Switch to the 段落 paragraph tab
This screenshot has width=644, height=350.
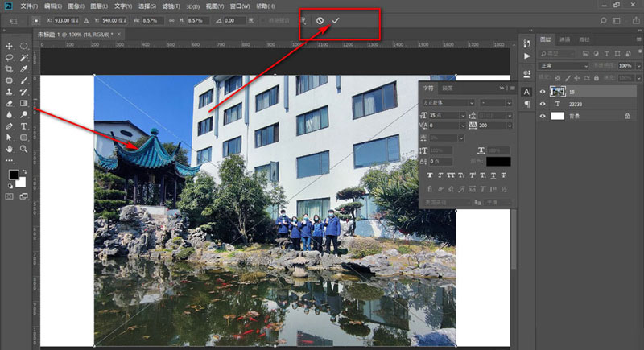point(449,88)
